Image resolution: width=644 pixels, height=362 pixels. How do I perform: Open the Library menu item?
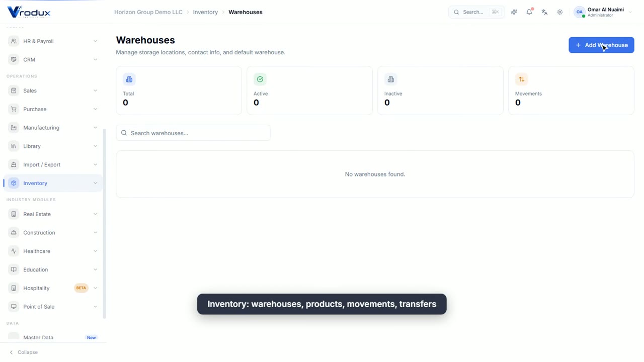click(53, 146)
